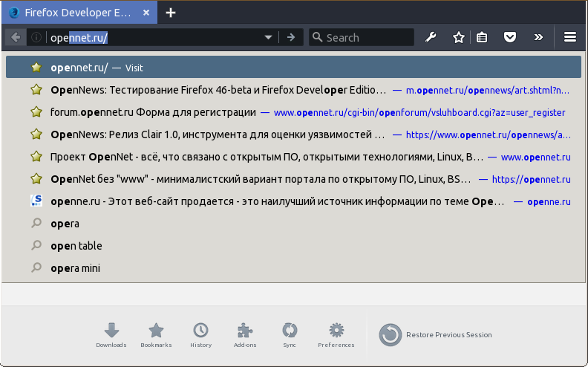Select the opennet.ru/ — Visit suggestion
This screenshot has width=588, height=367.
tap(293, 68)
